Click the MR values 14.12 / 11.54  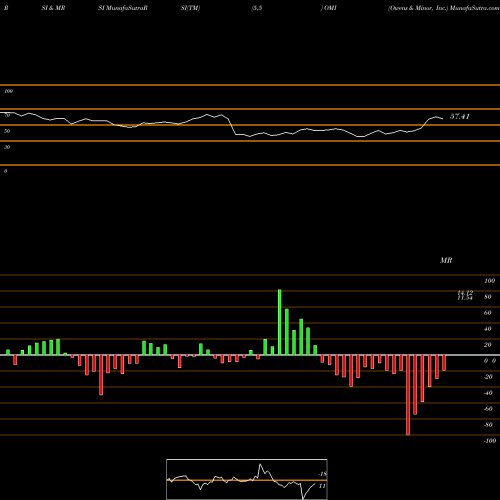[465, 295]
